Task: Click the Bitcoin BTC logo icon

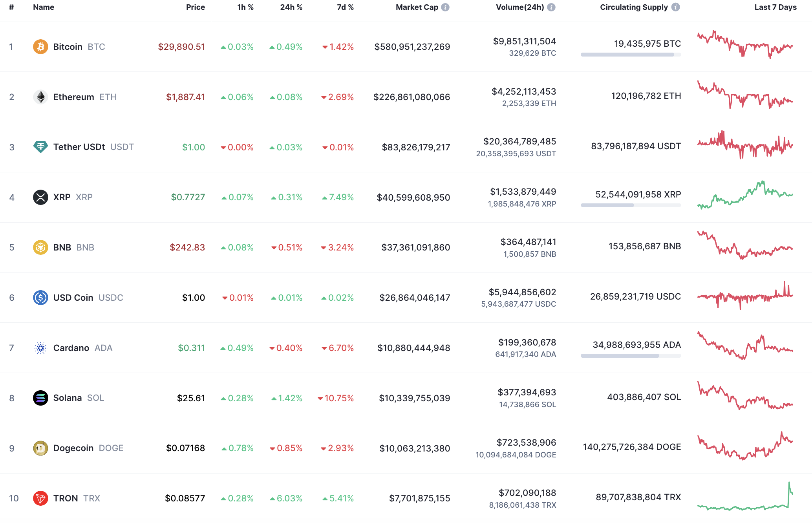Action: point(40,46)
